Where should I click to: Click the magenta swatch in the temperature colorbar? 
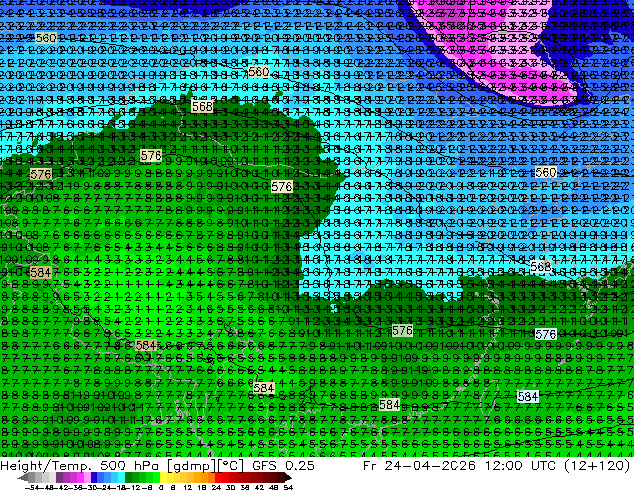coord(80,477)
